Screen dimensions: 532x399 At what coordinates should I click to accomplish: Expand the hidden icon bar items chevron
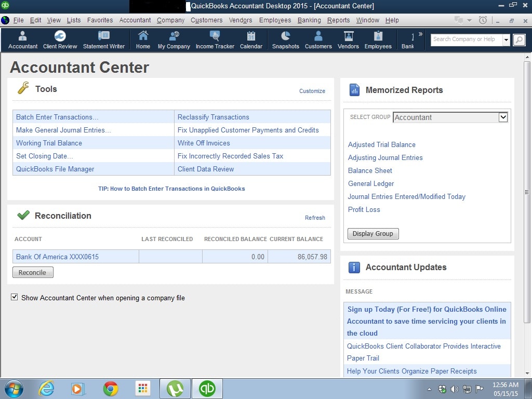pyautogui.click(x=421, y=34)
